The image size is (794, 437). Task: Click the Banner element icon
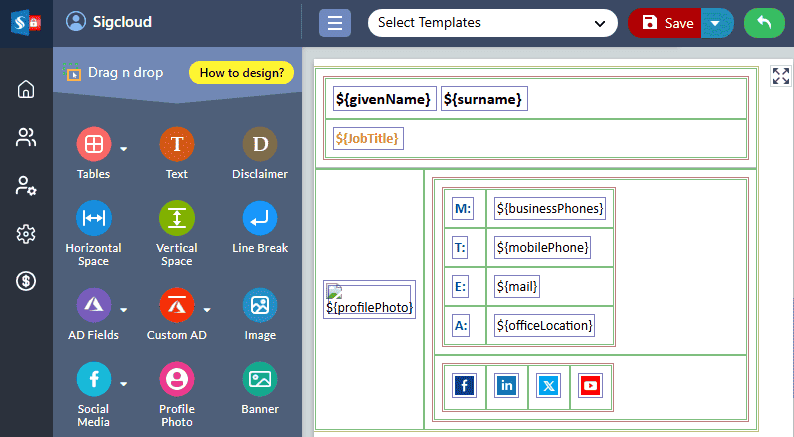coord(260,379)
